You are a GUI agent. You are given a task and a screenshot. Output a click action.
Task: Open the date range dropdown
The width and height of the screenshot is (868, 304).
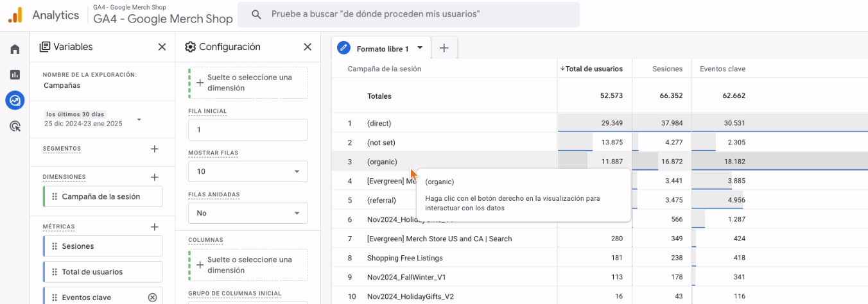tap(139, 119)
